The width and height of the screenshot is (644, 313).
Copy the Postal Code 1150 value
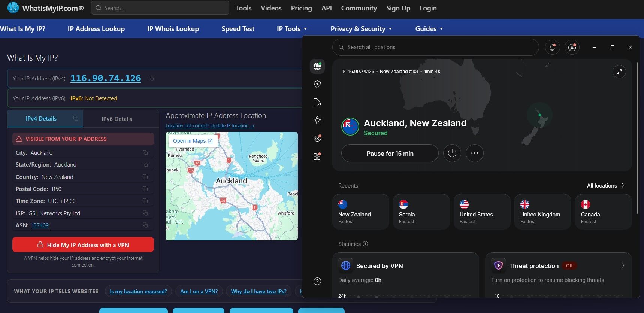(x=145, y=189)
